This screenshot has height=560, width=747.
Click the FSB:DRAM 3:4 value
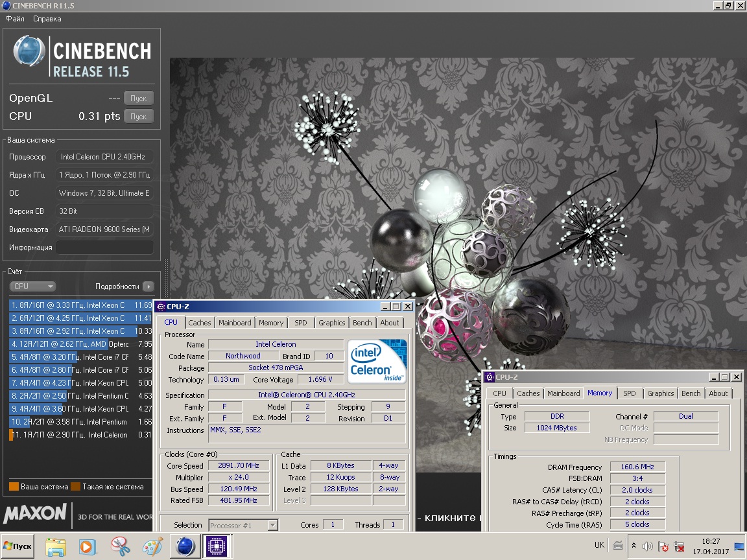(x=637, y=478)
